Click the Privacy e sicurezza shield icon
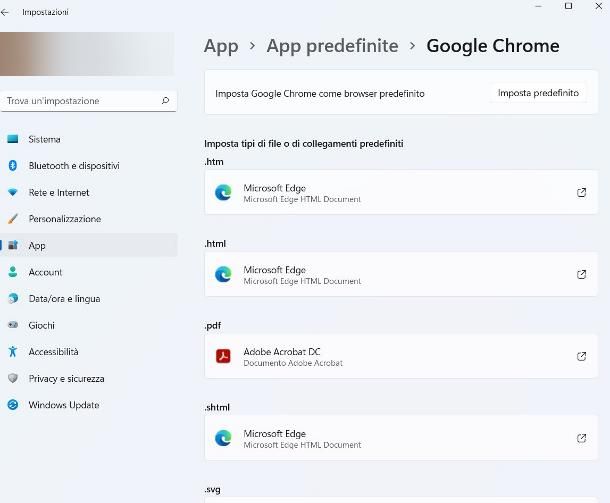 click(13, 378)
